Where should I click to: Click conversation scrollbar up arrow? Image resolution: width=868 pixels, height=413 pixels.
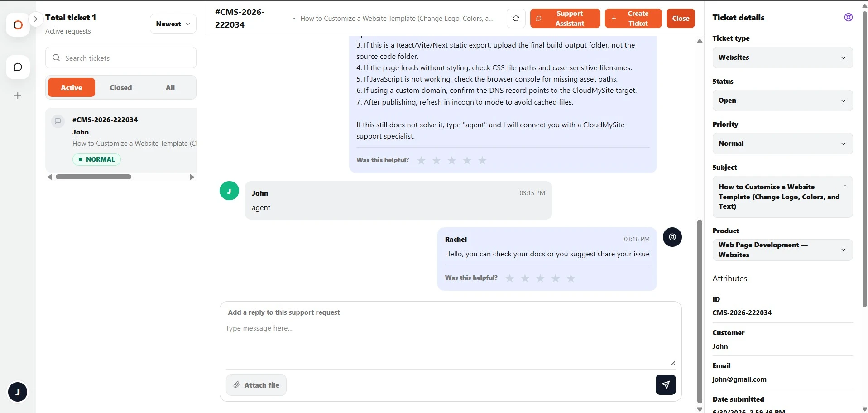pos(700,41)
